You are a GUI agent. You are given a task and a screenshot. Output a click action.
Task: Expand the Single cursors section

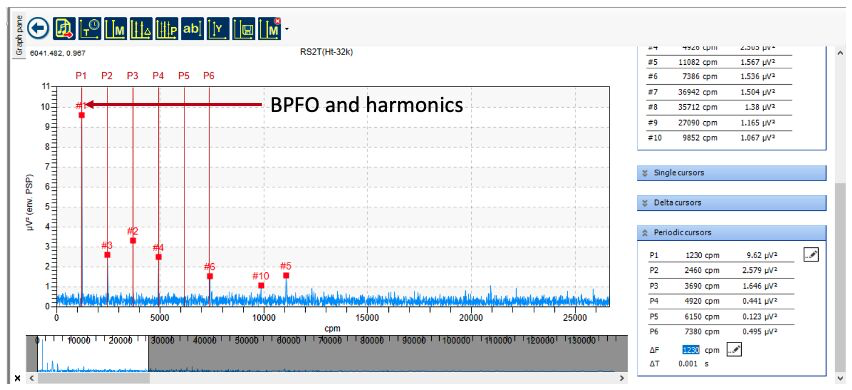point(731,173)
